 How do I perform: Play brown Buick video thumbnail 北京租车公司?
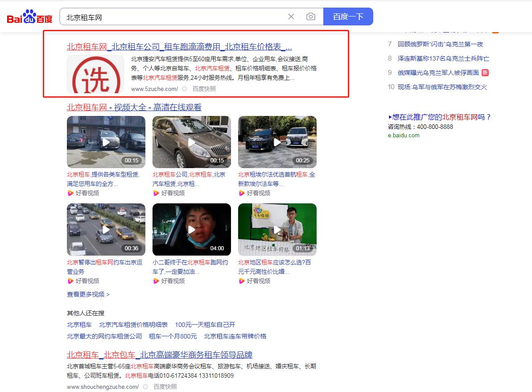point(192,142)
